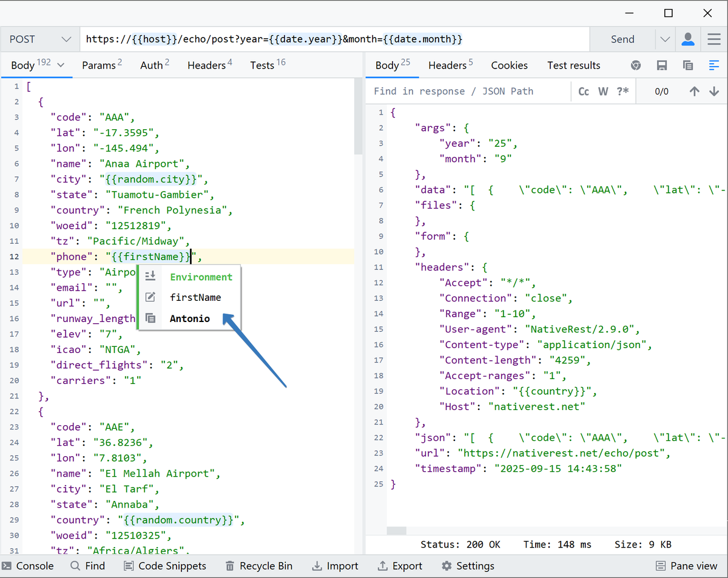
Task: Jump to the next search match arrow
Action: (x=714, y=92)
